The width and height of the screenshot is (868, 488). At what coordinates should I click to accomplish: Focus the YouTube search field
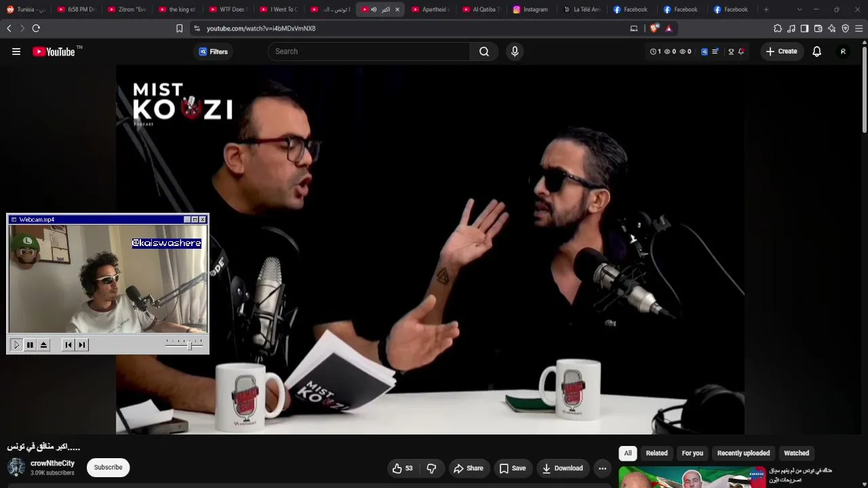369,52
